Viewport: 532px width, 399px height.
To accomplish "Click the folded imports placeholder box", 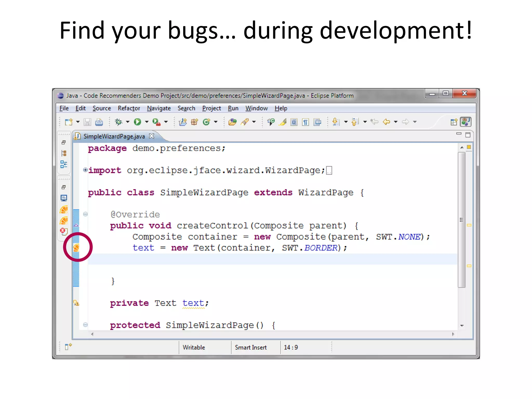I will point(329,171).
